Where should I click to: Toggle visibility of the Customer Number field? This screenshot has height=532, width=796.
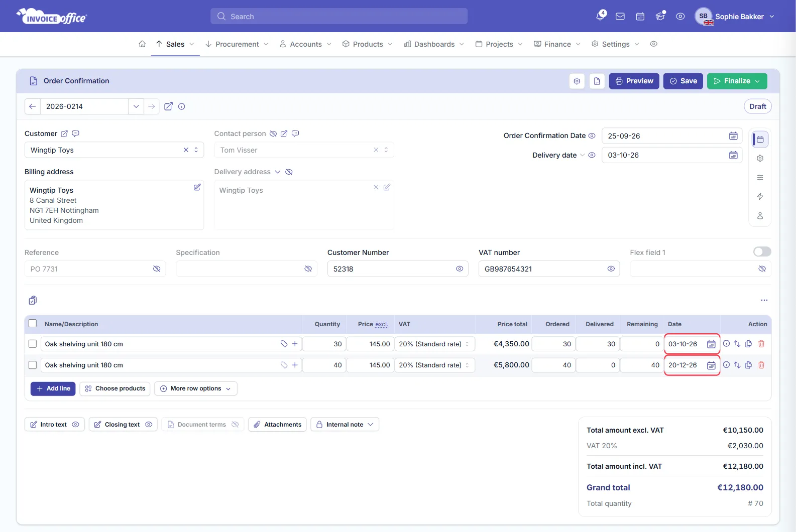pyautogui.click(x=460, y=269)
